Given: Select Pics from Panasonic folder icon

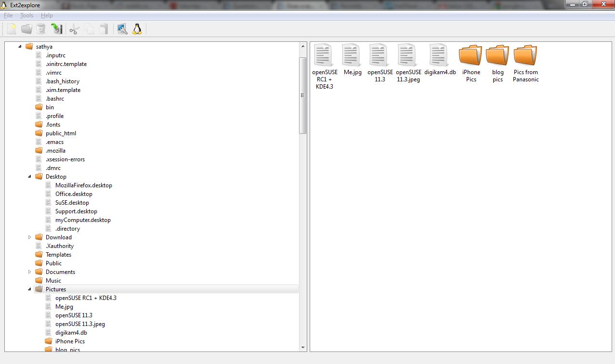Looking at the screenshot, I should [525, 56].
